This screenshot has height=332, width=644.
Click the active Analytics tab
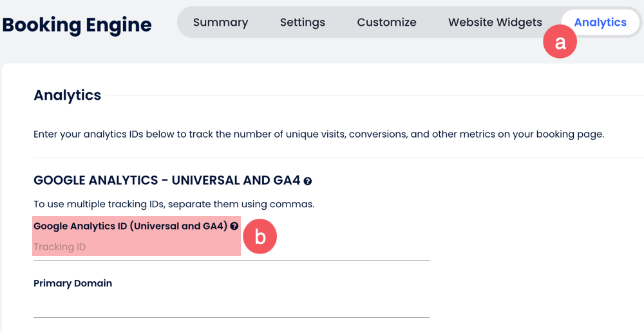coord(600,23)
